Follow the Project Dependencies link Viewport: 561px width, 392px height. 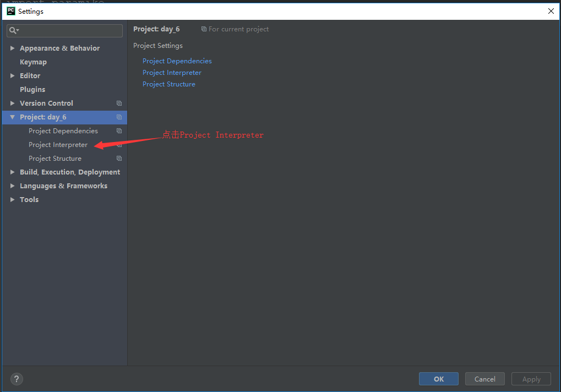coord(177,61)
